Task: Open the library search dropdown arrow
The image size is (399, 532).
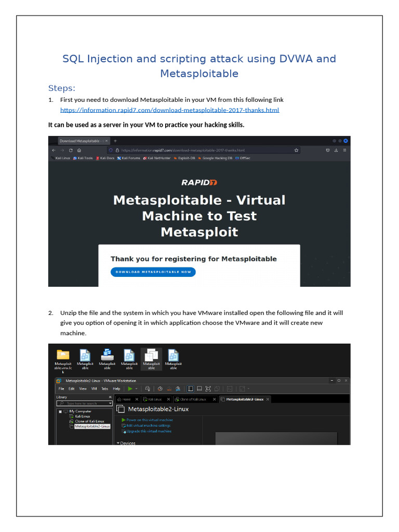Action: click(110, 403)
